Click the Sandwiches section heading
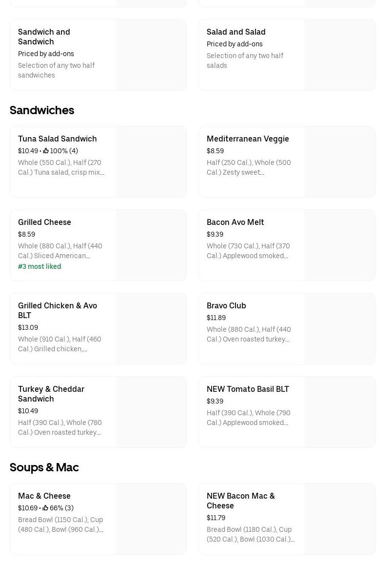 pyautogui.click(x=42, y=110)
